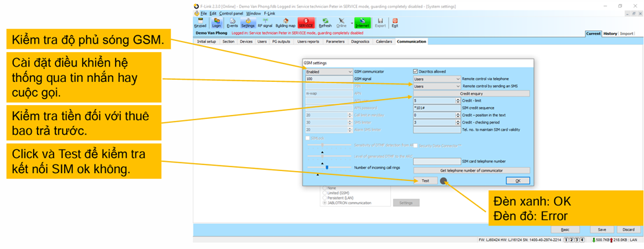This screenshot has width=644, height=249.
Task: Open the File menu
Action: coord(203,13)
